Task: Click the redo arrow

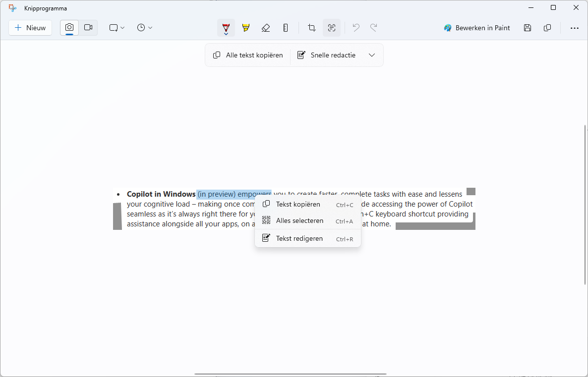Action: point(373,28)
